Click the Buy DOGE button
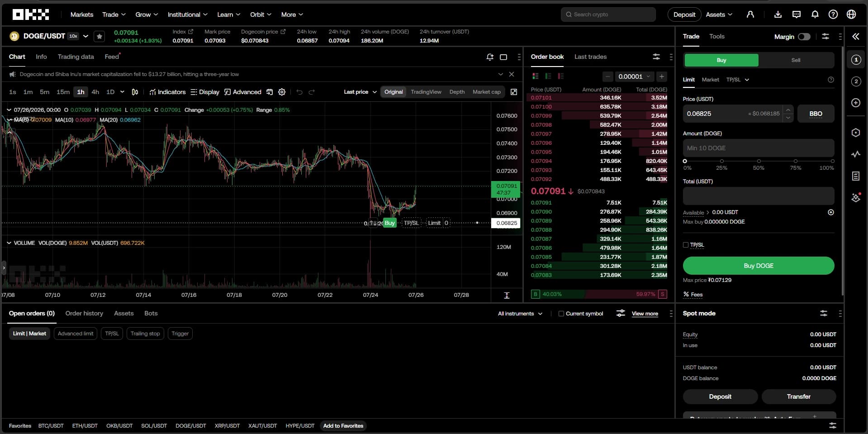The width and height of the screenshot is (868, 434). point(759,266)
